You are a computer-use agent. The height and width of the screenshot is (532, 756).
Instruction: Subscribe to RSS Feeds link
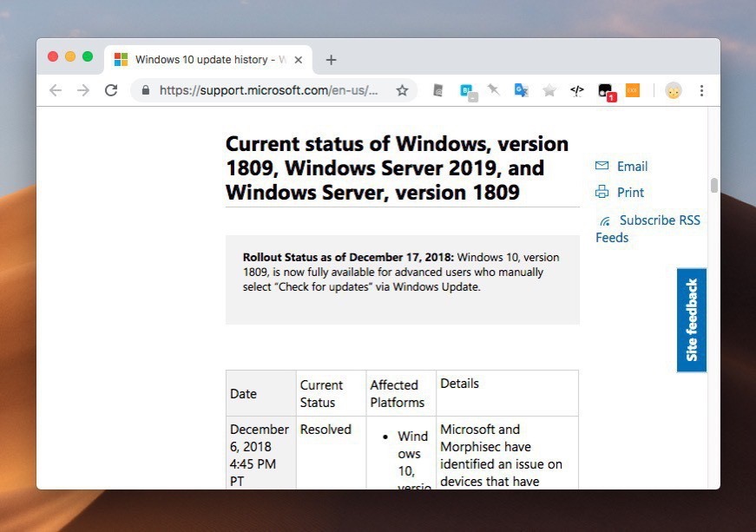[x=648, y=229]
